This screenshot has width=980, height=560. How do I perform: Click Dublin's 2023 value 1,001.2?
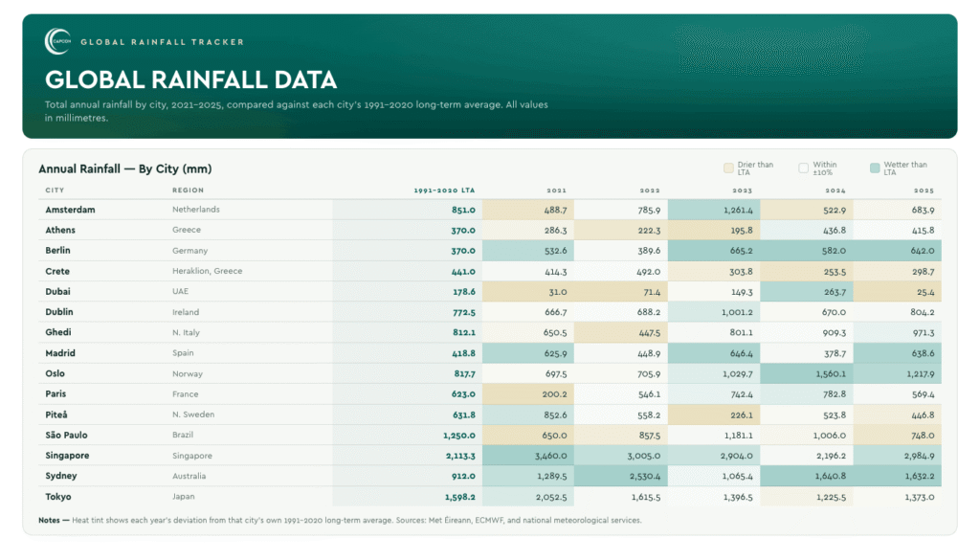[738, 312]
